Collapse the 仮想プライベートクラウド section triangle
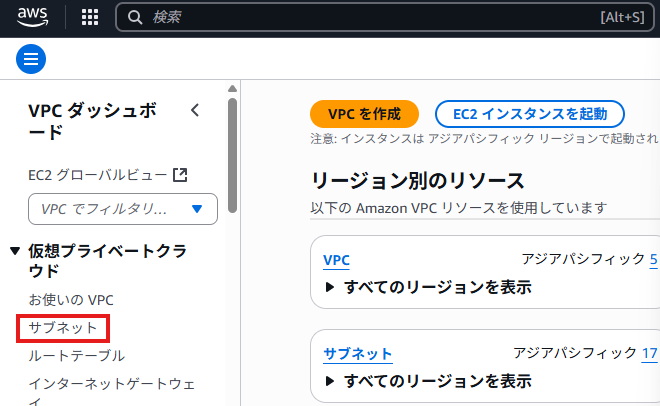The height and width of the screenshot is (406, 660). 15,251
